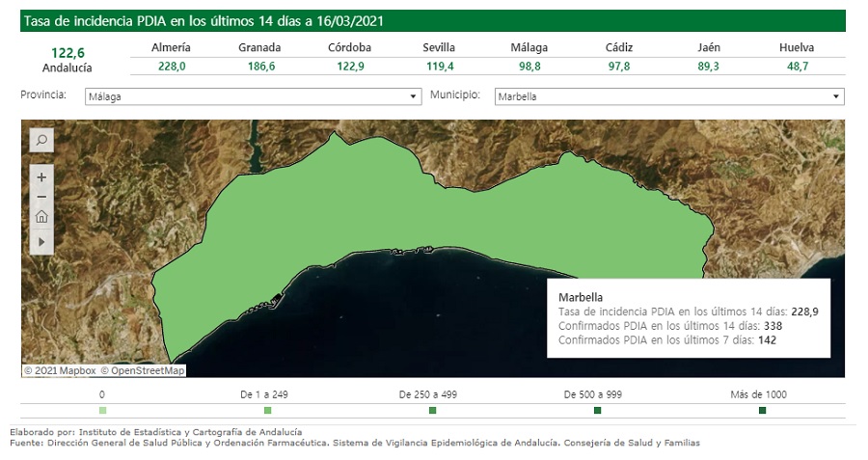Image resolution: width=868 pixels, height=460 pixels.
Task: Click the 'Fuente' source credit line
Action: pyautogui.click(x=355, y=443)
